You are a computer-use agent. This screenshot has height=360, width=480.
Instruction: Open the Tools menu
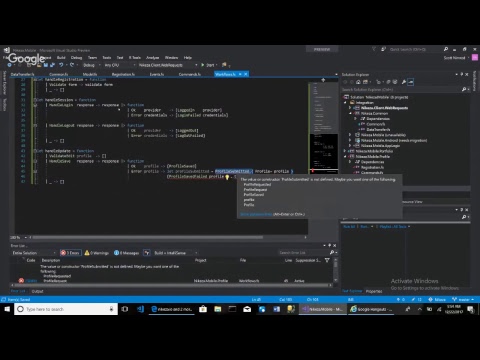(x=107, y=58)
